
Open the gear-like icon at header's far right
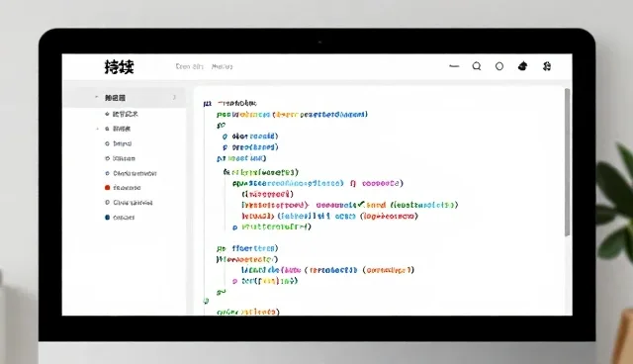tap(547, 66)
